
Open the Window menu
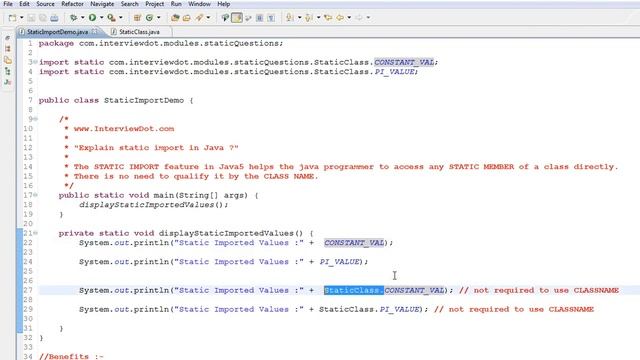pos(199,4)
